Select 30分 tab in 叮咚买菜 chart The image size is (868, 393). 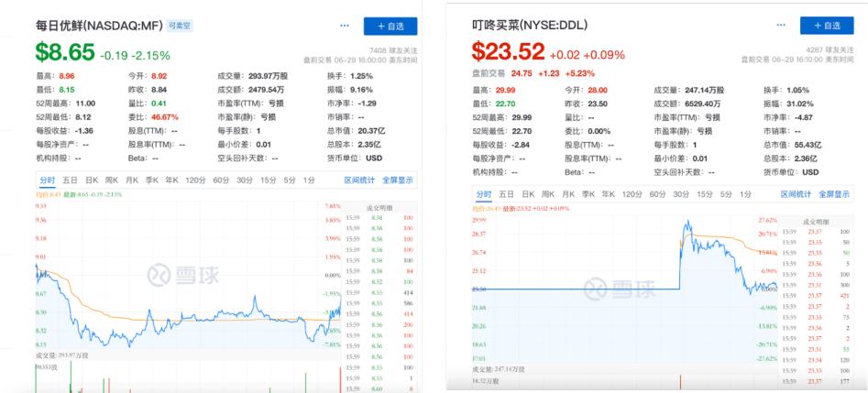coord(681,194)
